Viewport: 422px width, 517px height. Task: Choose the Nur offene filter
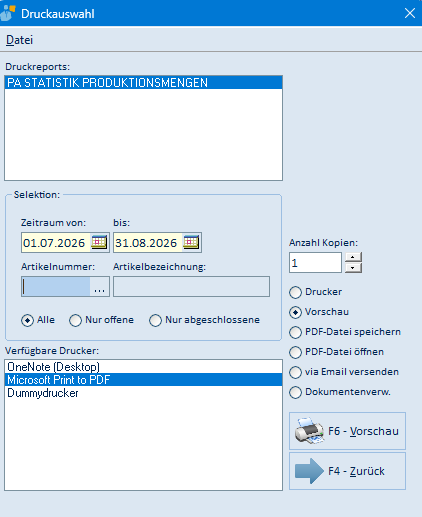75,320
